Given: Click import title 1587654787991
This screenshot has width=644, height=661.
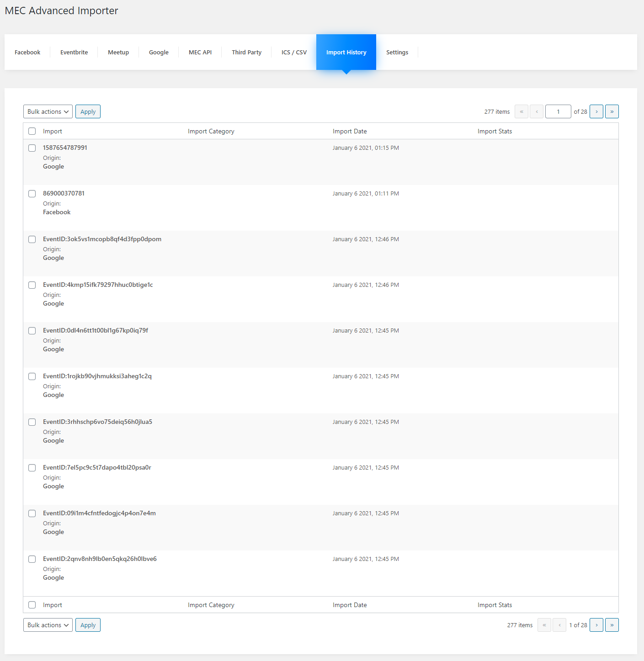Looking at the screenshot, I should coord(65,148).
